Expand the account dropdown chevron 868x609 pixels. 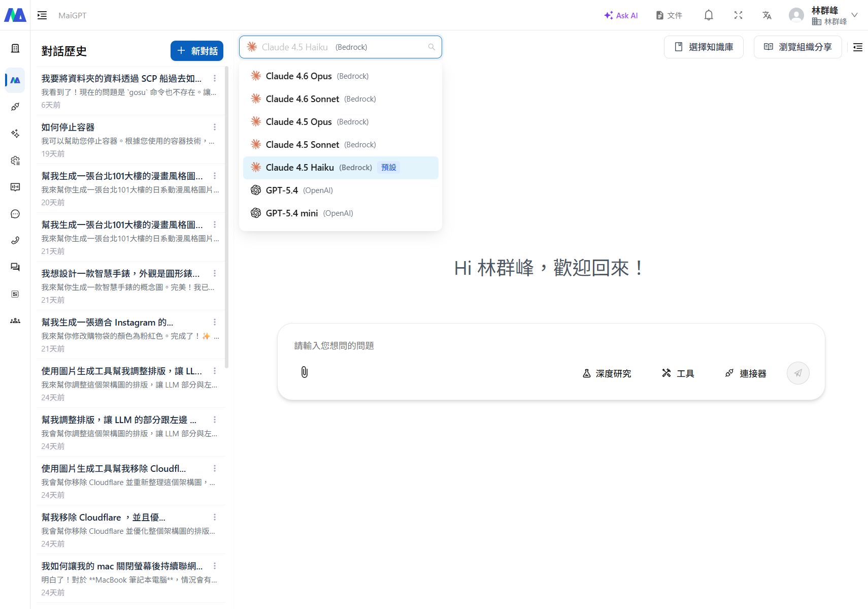[x=855, y=15]
